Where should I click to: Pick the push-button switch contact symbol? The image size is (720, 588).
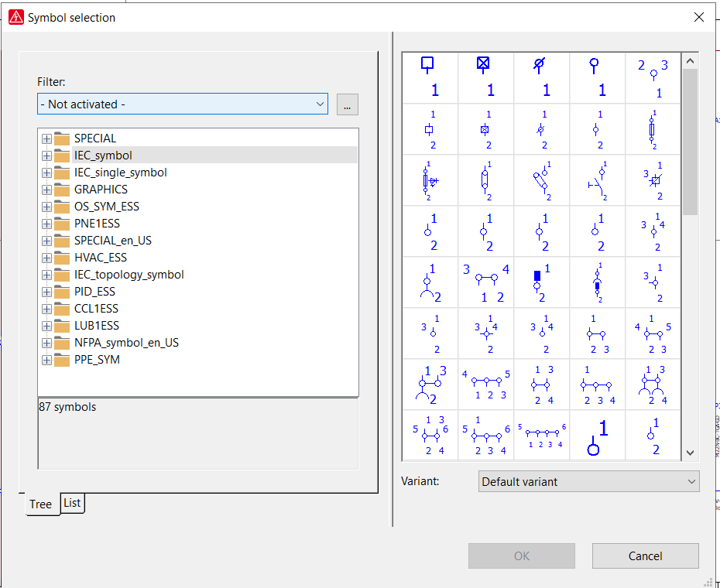tap(597, 180)
